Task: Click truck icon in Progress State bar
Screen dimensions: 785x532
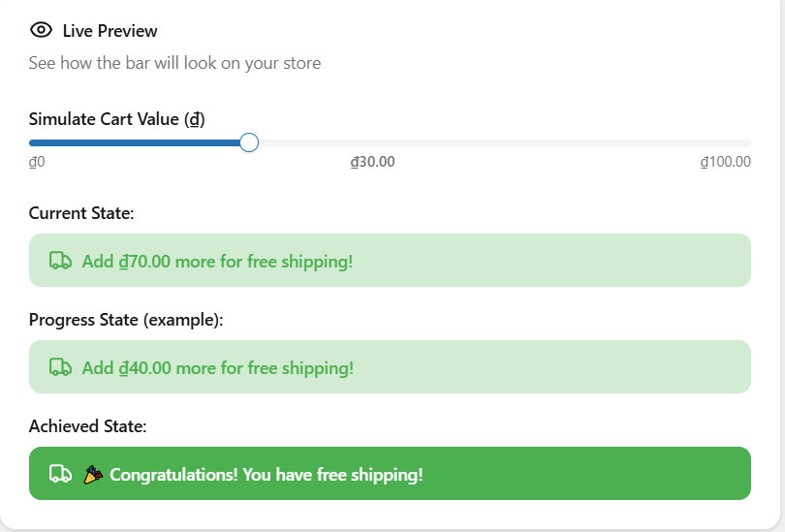Action: (x=60, y=367)
